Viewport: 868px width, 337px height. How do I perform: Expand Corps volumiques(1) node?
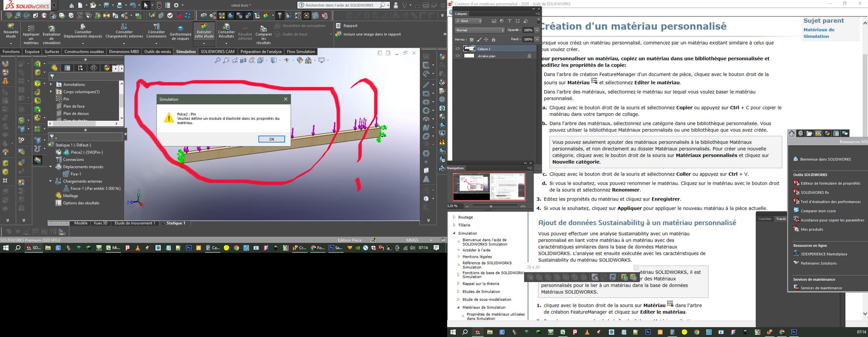[x=51, y=92]
